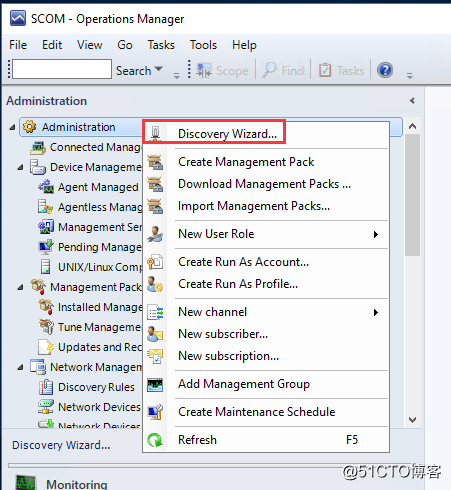451x490 pixels.
Task: Click the New channel icon
Action: point(155,312)
